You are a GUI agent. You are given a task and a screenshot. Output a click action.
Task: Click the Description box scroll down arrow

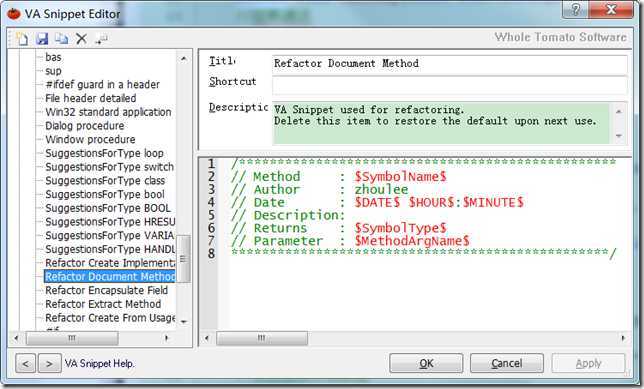coord(619,136)
